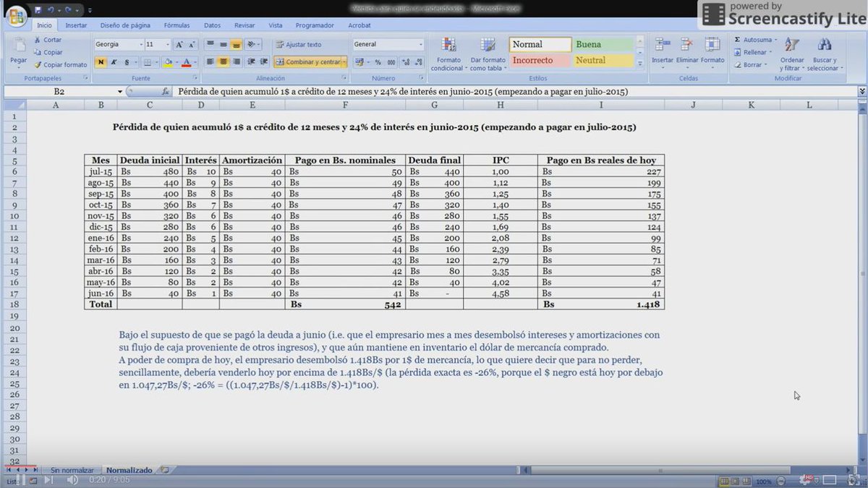Apply the Buena cell style
This screenshot has height=488, width=868.
point(603,45)
